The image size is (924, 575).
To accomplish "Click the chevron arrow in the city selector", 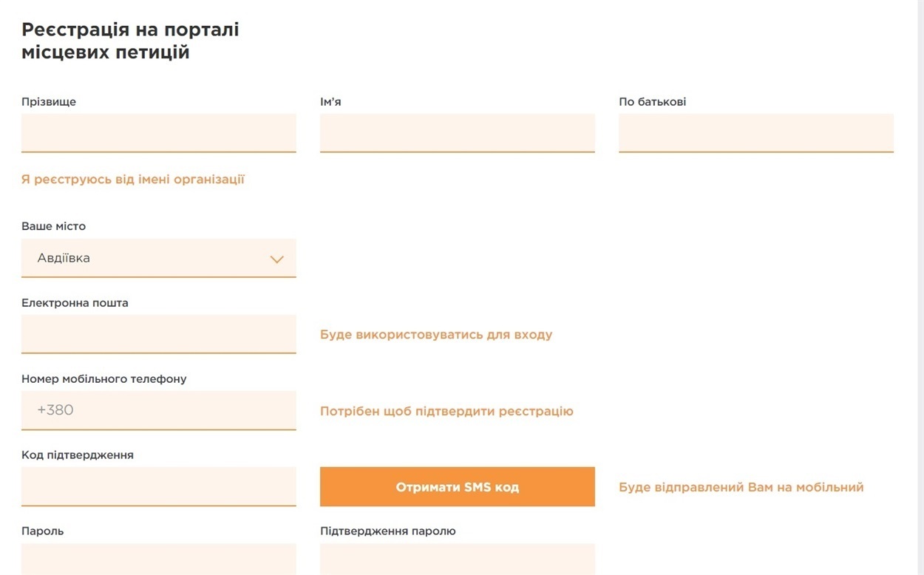I will tap(277, 259).
